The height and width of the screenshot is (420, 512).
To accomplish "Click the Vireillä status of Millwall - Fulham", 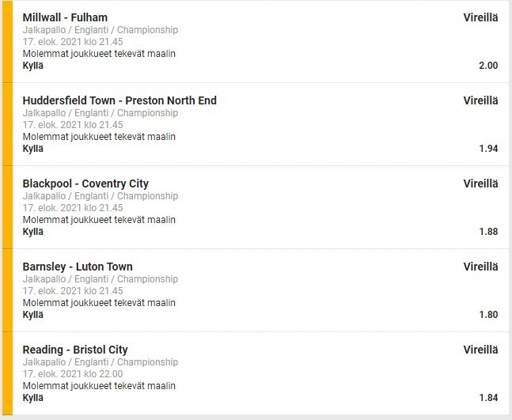I will pyautogui.click(x=480, y=17).
